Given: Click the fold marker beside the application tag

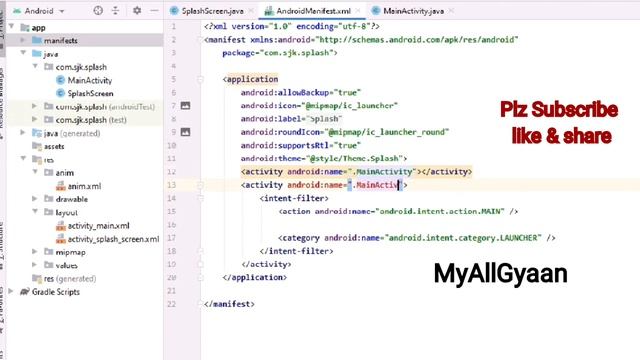Looking at the screenshot, I should pos(200,79).
